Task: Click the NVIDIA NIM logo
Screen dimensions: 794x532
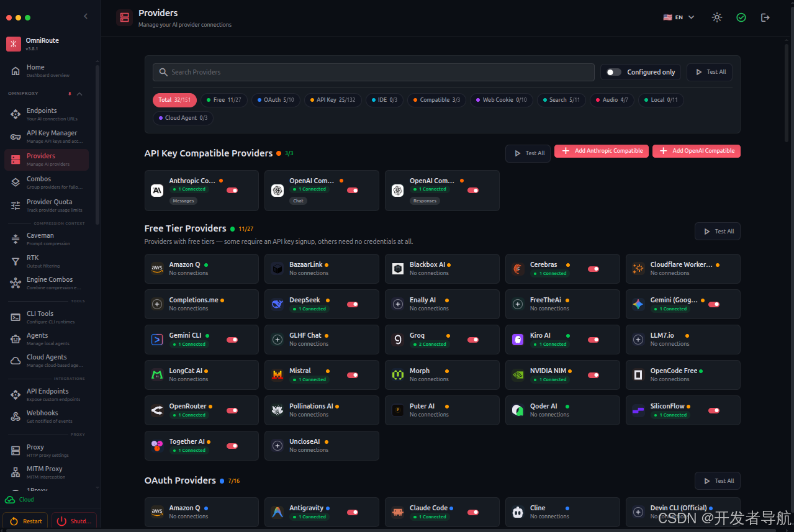Action: 518,375
